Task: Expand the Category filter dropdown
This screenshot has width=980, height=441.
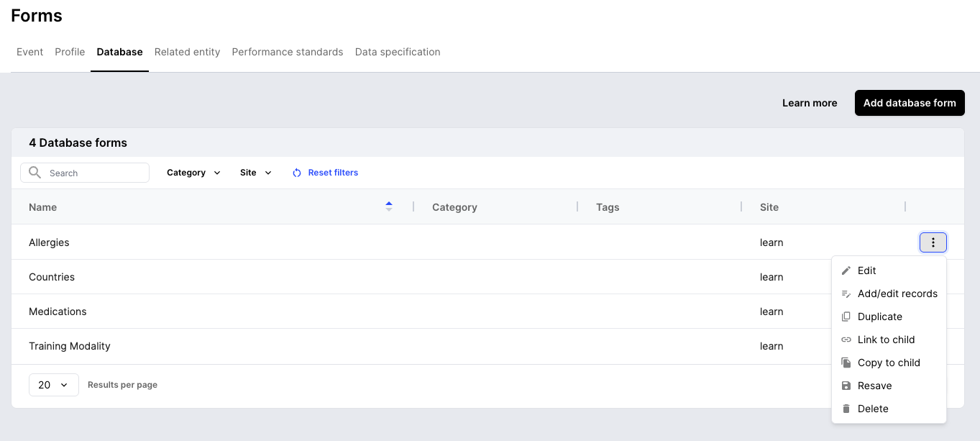Action: click(x=193, y=173)
